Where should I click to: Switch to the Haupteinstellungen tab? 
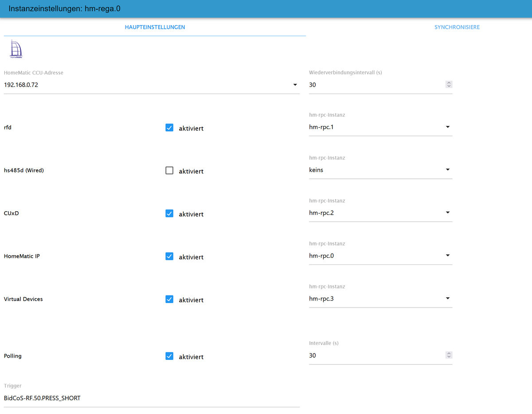(155, 27)
